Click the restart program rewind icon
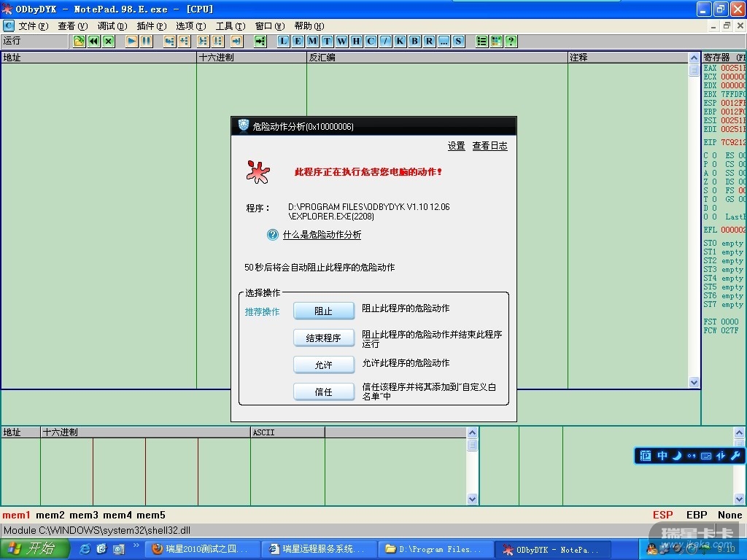Screen dimensions: 747x560 pyautogui.click(x=94, y=42)
